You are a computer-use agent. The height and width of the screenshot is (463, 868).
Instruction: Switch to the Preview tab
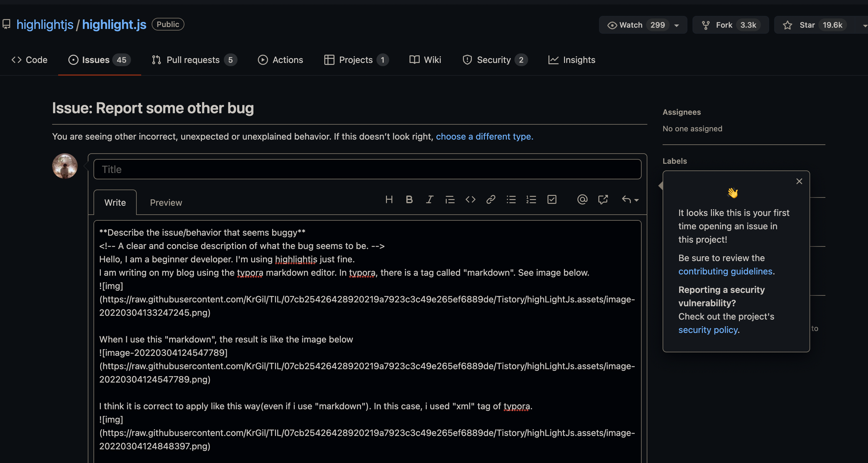click(166, 203)
